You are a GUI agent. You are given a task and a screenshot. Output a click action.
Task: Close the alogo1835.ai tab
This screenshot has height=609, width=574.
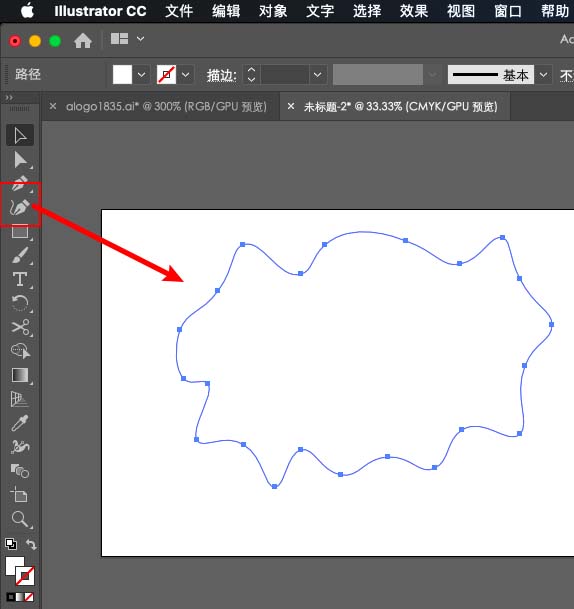click(53, 106)
